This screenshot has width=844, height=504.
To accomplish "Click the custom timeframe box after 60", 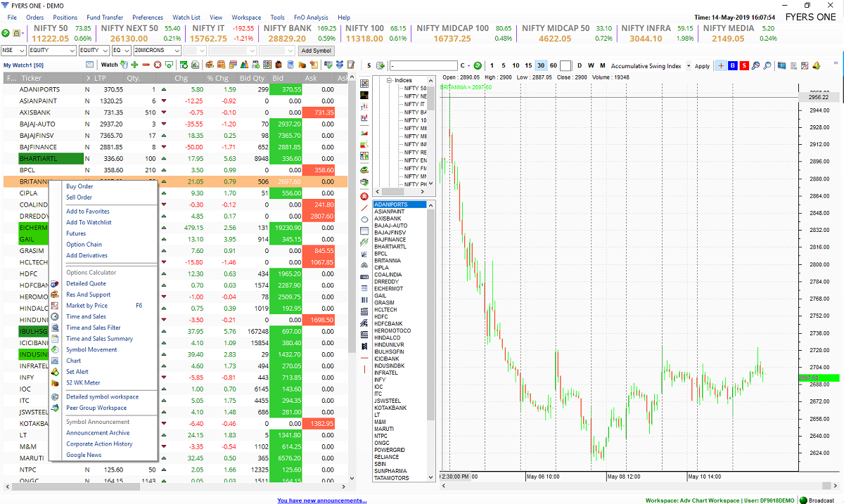I will coord(566,65).
